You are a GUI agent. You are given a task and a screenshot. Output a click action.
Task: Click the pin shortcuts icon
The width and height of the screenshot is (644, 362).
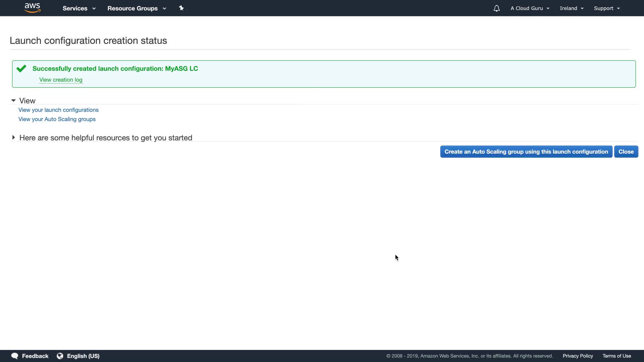click(x=181, y=8)
